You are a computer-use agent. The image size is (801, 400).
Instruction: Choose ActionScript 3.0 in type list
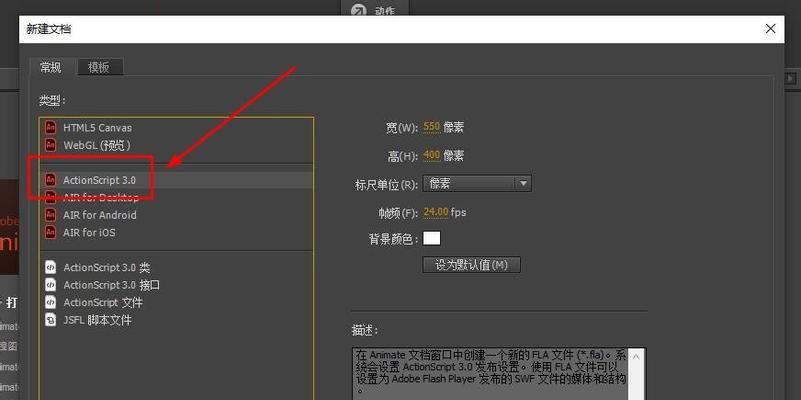[100, 180]
